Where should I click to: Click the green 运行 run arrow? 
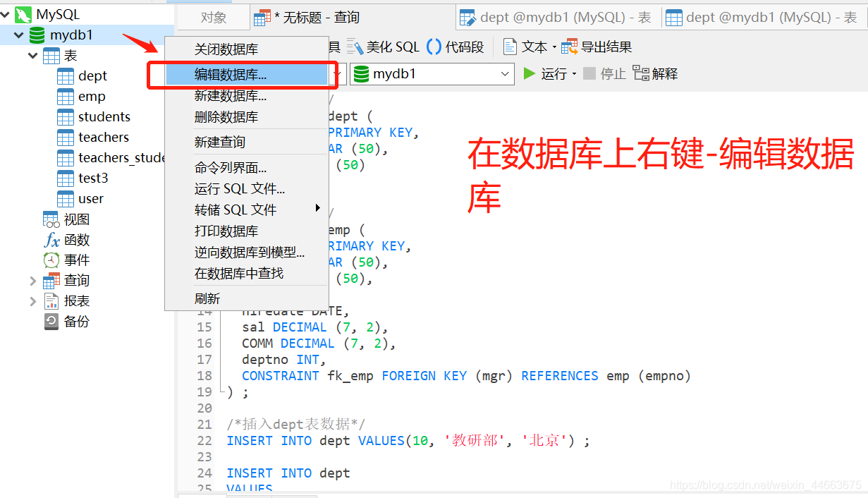(x=530, y=73)
